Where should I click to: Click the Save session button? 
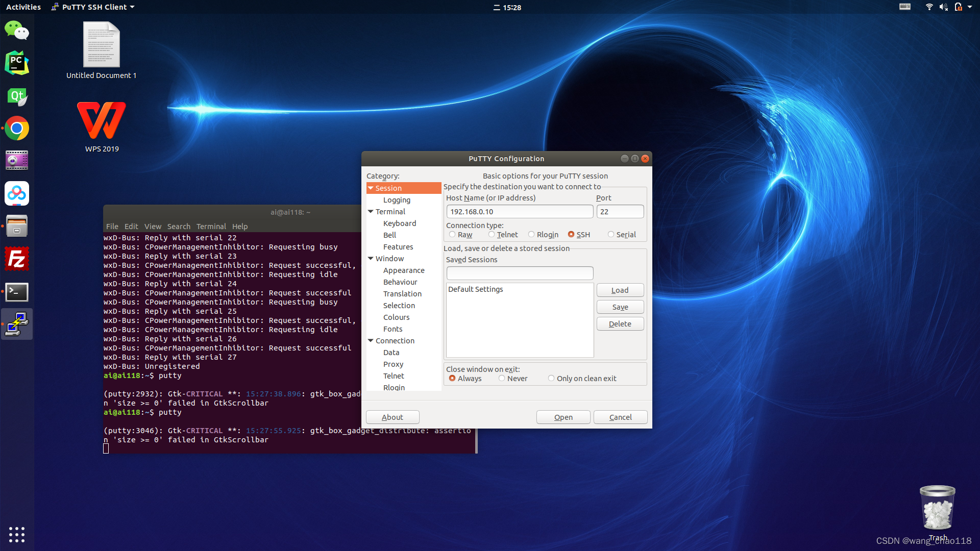coord(620,307)
